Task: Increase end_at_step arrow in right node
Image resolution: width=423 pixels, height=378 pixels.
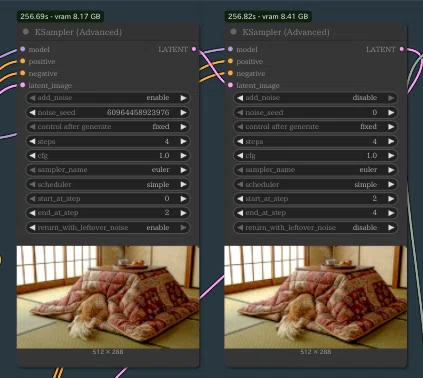Action: 391,213
